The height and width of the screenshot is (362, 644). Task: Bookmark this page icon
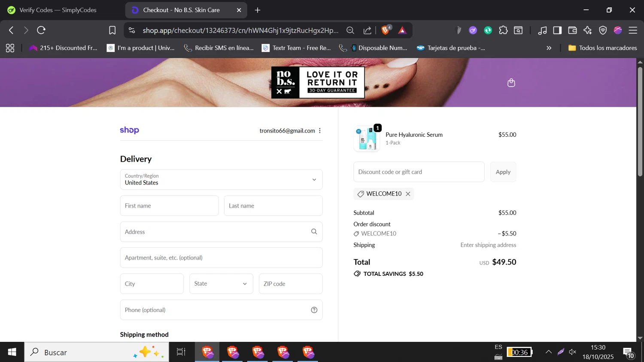(112, 30)
